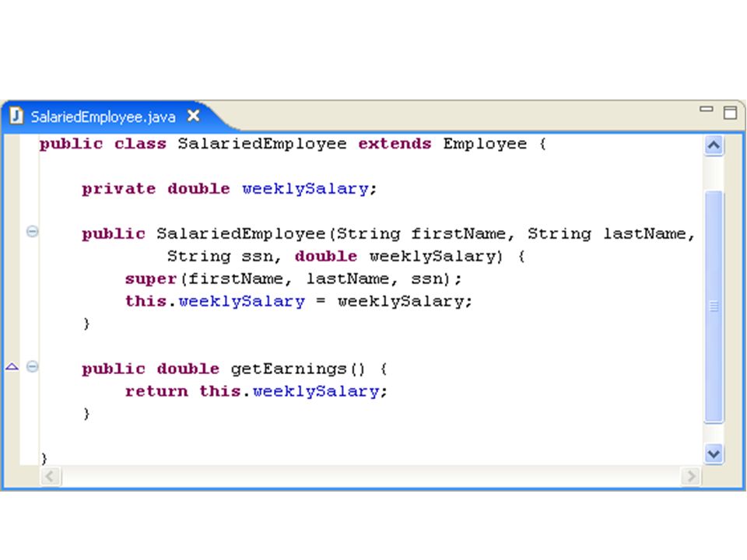This screenshot has width=747, height=560.
Task: Click 'lastName,' in the constructor signature line
Action: point(649,234)
